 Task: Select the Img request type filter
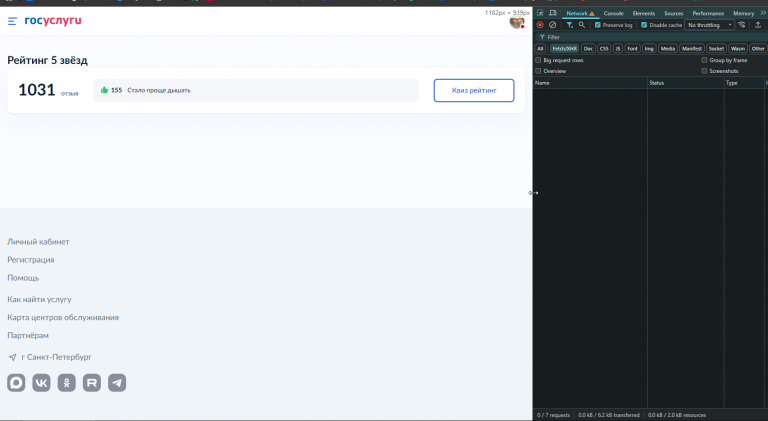[649, 48]
